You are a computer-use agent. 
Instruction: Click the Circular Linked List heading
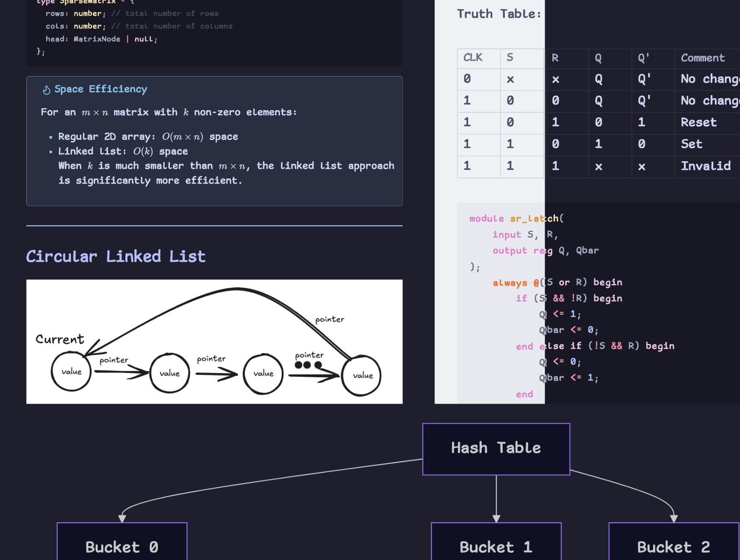coord(116,256)
